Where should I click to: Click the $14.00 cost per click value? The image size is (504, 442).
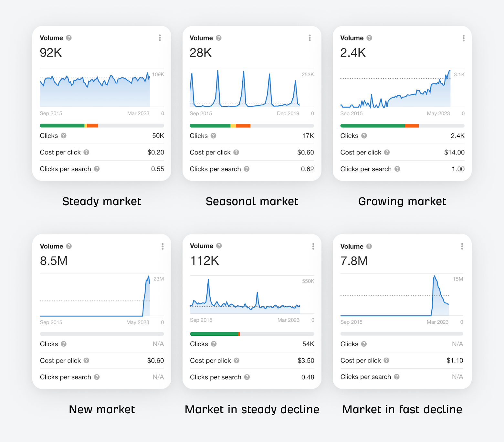tap(454, 152)
